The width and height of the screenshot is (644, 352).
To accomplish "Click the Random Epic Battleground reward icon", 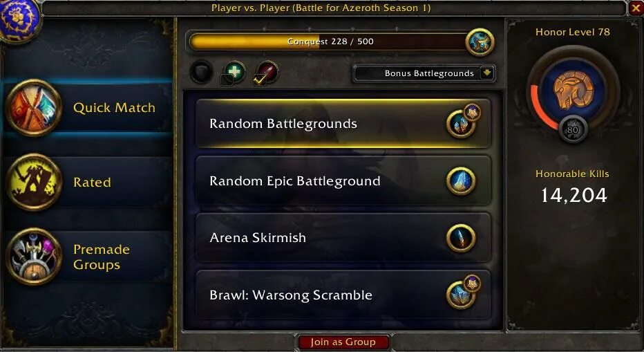I will 461,181.
